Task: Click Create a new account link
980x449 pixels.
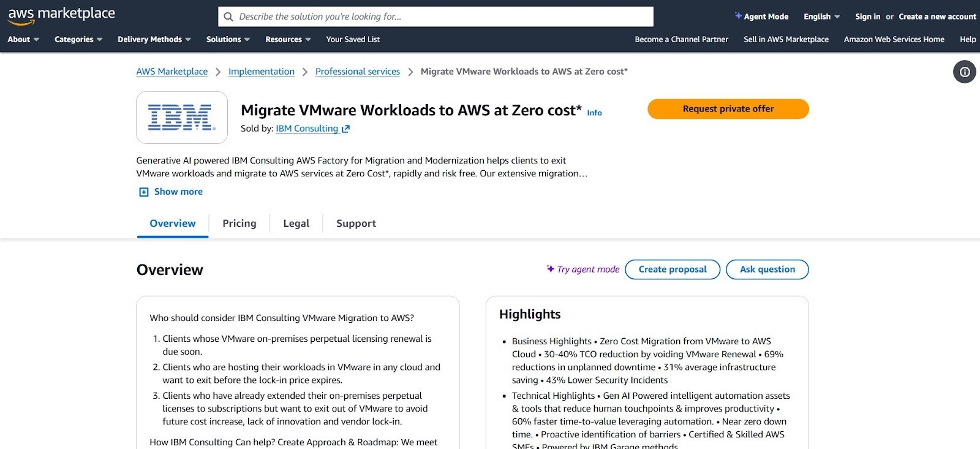Action: 937,17
